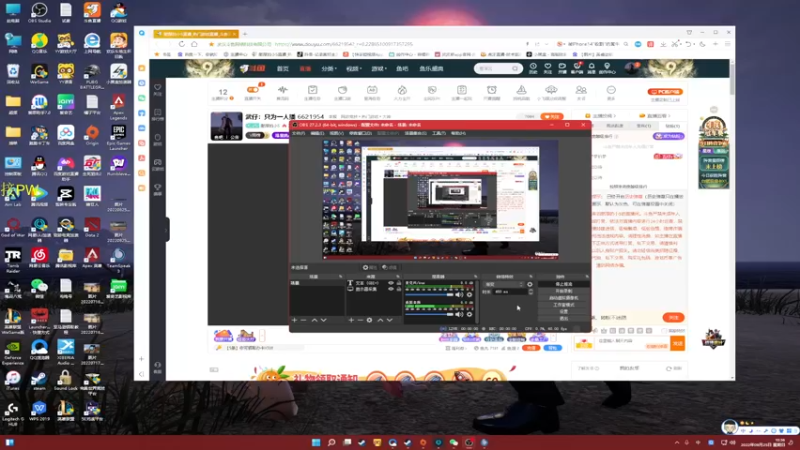Open Settings from OBS controls panel

point(564,311)
